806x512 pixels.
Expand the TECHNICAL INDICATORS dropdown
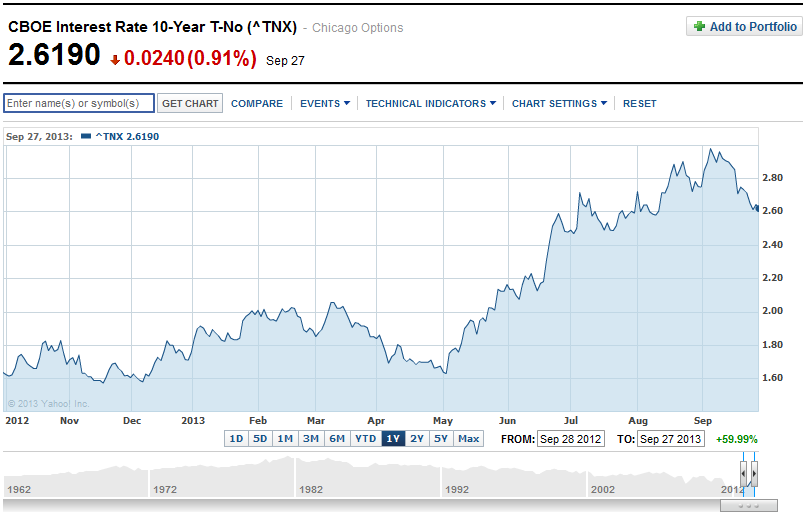click(x=431, y=104)
